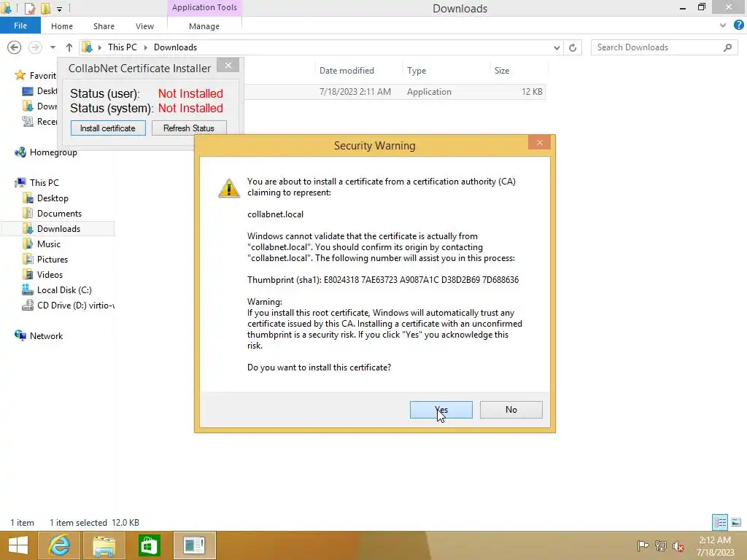
Task: Open the Share ribbon tab
Action: [104, 26]
